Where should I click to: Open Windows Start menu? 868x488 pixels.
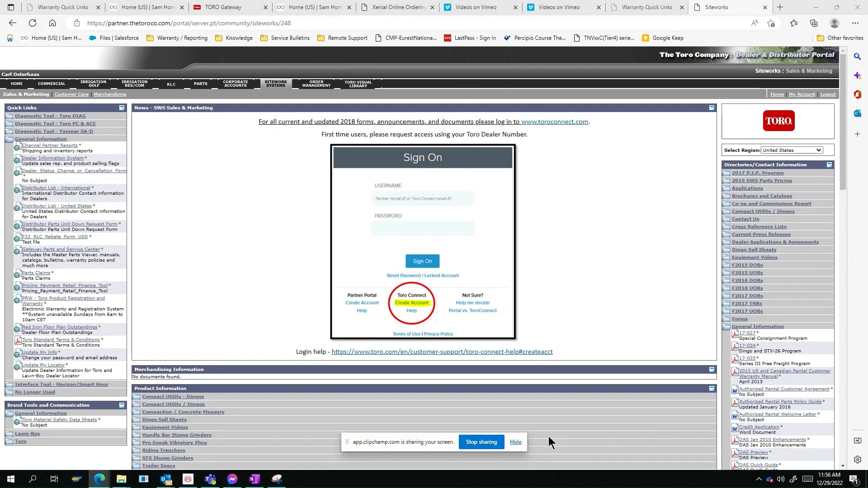pos(11,479)
